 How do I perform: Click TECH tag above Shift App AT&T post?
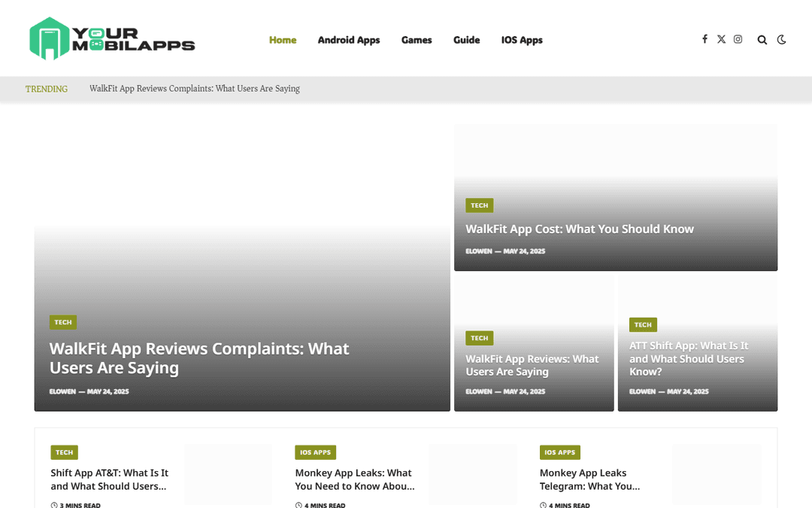click(x=64, y=452)
